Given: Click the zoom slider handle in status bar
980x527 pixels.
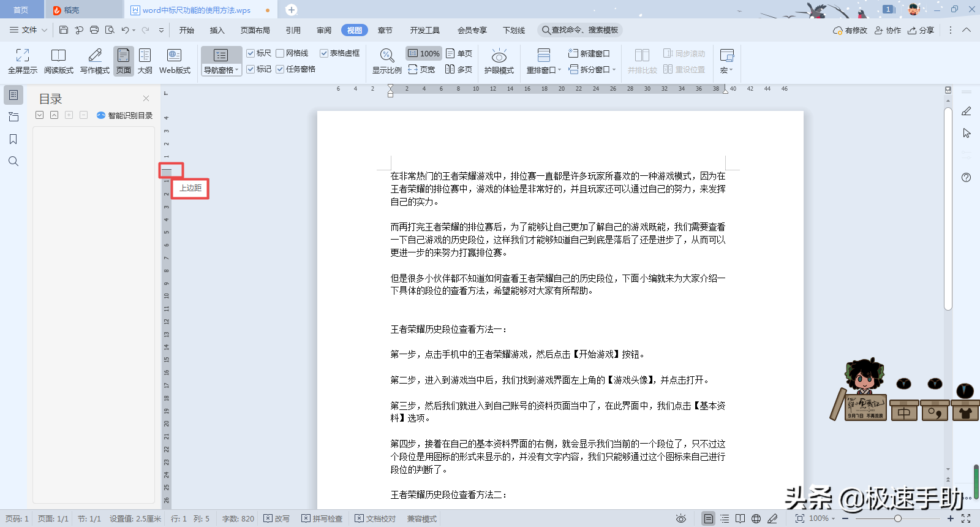Looking at the screenshot, I should 897,518.
